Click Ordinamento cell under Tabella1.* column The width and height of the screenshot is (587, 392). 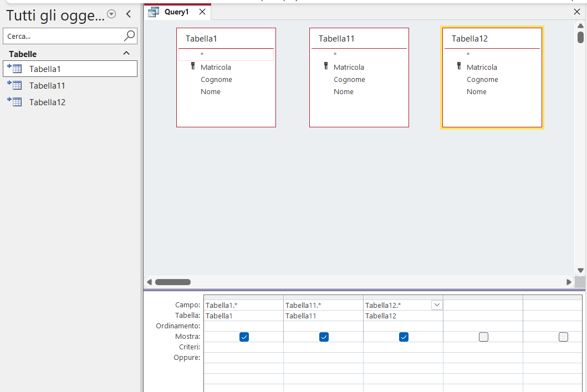click(x=243, y=326)
